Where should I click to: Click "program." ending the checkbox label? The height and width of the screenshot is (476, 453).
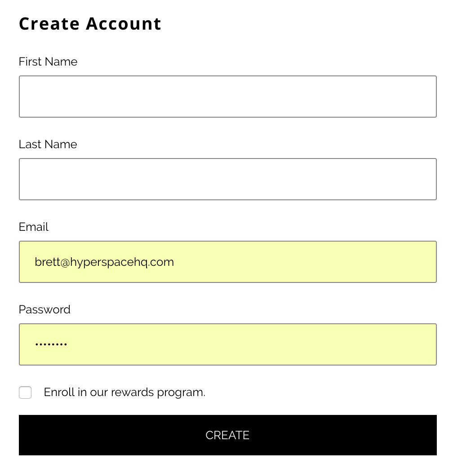(181, 393)
